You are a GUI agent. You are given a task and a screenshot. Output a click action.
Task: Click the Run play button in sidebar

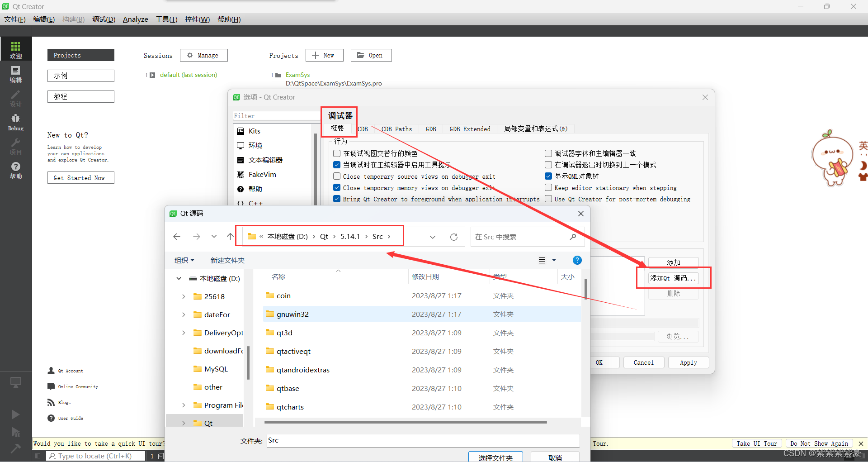[15, 414]
